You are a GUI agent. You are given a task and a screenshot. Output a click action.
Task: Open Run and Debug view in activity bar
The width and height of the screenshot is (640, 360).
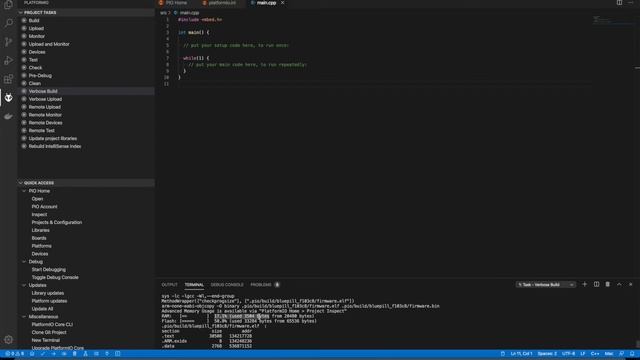coord(8,60)
